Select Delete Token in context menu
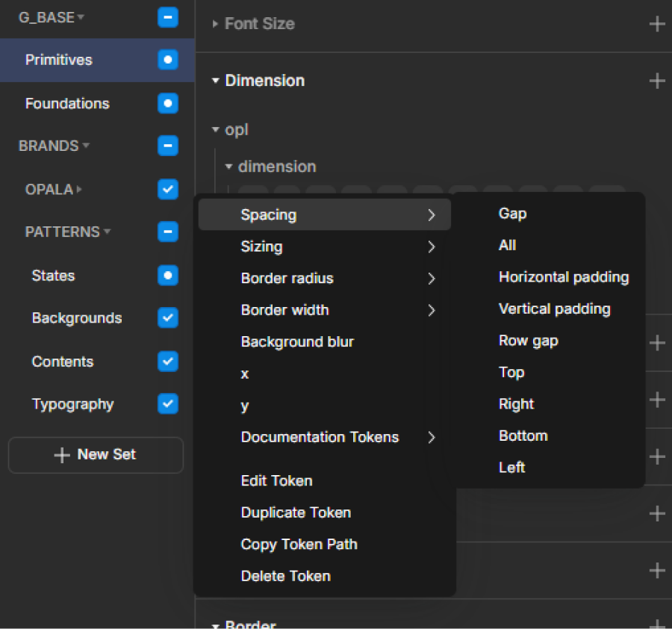The height and width of the screenshot is (629, 672). [285, 576]
